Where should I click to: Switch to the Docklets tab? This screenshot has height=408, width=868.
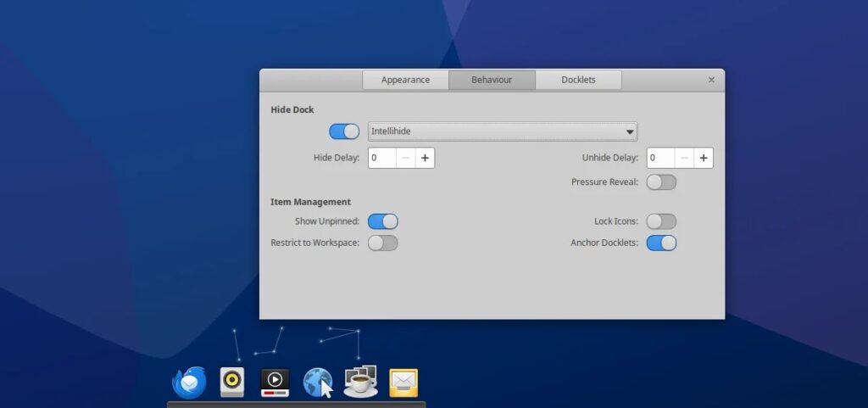coord(578,80)
